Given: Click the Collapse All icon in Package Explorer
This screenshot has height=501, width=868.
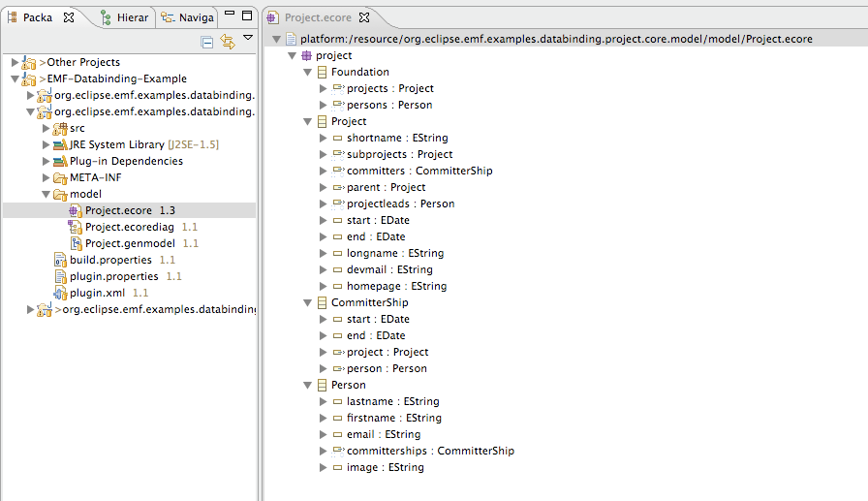Looking at the screenshot, I should point(207,42).
